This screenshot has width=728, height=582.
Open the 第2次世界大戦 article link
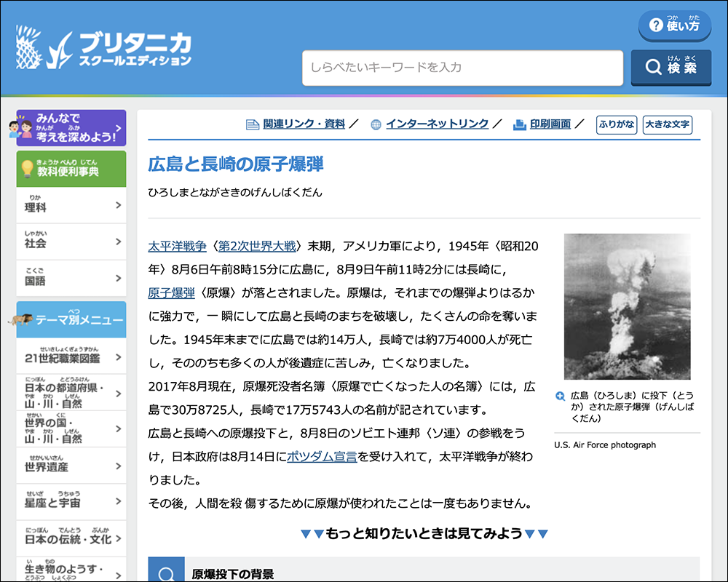click(x=257, y=246)
